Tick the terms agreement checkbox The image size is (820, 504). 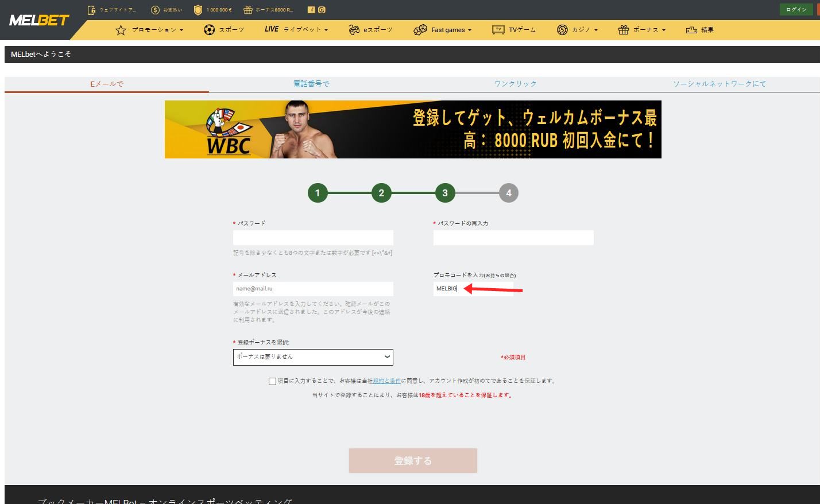click(x=272, y=381)
